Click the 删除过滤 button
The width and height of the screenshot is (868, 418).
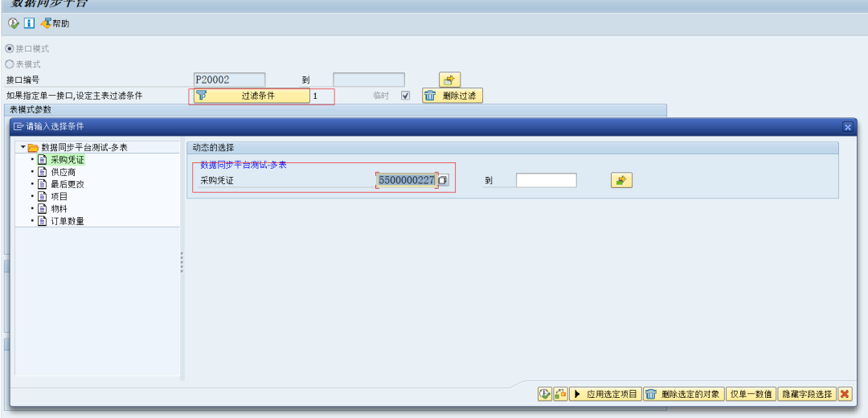click(x=452, y=96)
